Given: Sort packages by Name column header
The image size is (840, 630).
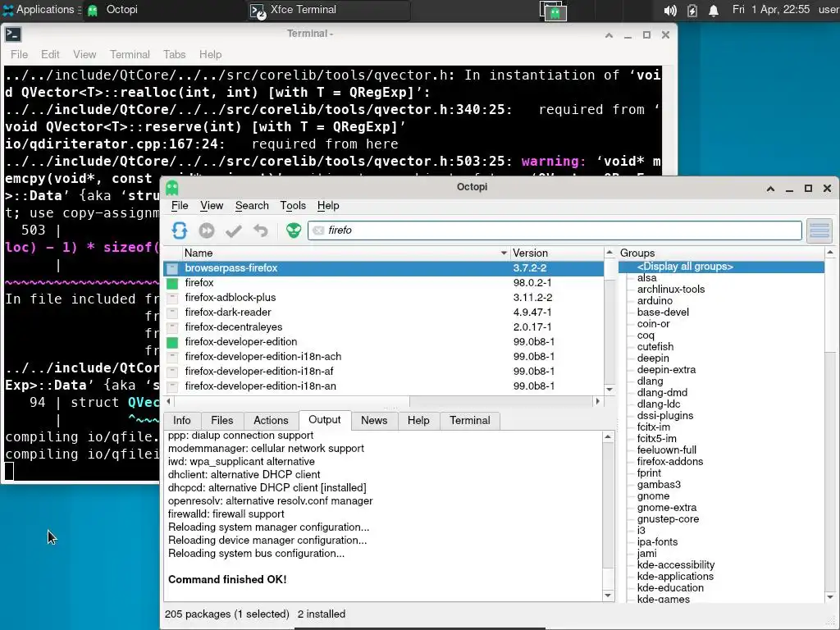Looking at the screenshot, I should (345, 253).
